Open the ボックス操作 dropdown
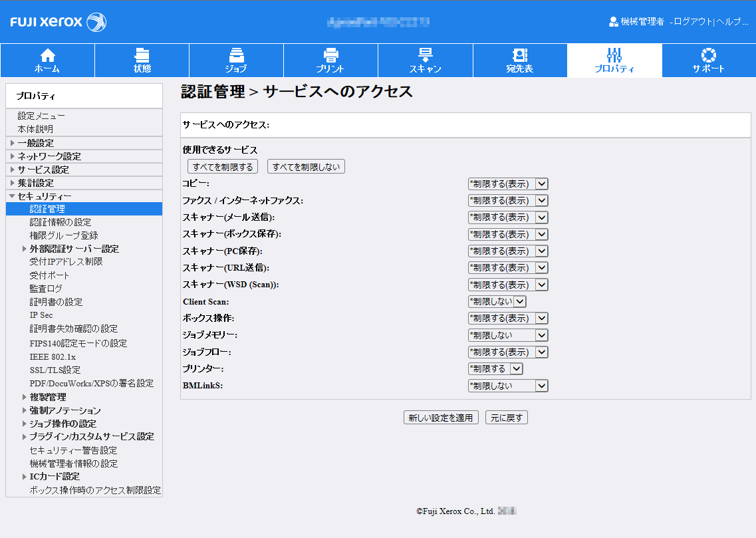 pos(508,318)
